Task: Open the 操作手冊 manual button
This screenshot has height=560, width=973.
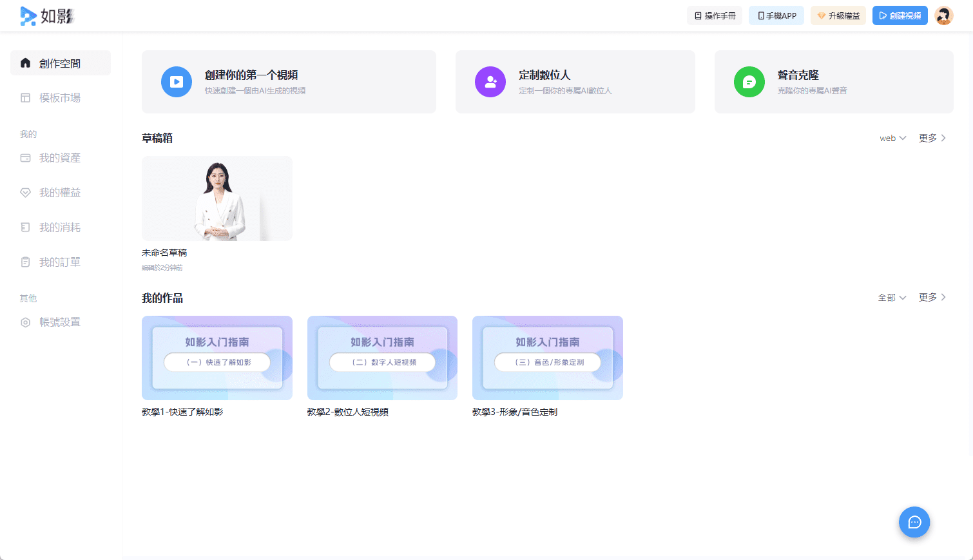Action: pyautogui.click(x=715, y=15)
